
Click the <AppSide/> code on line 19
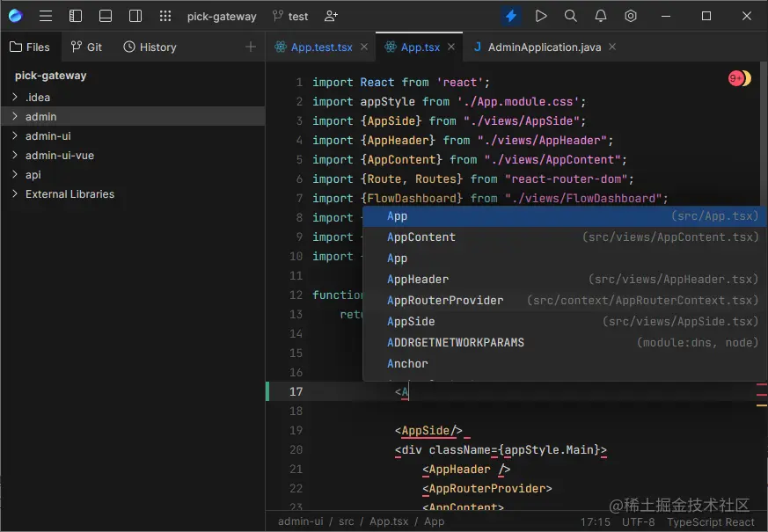click(428, 430)
